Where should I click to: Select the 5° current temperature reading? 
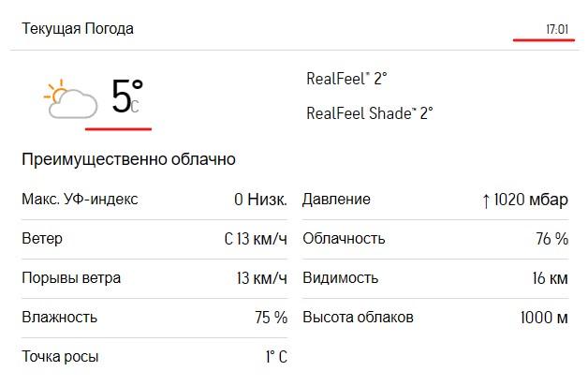[x=125, y=97]
